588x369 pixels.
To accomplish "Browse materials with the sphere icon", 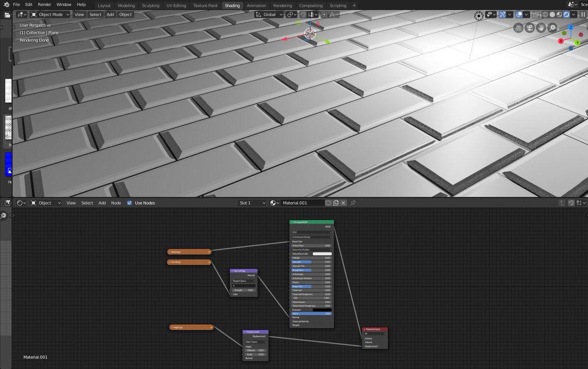I will pyautogui.click(x=274, y=203).
